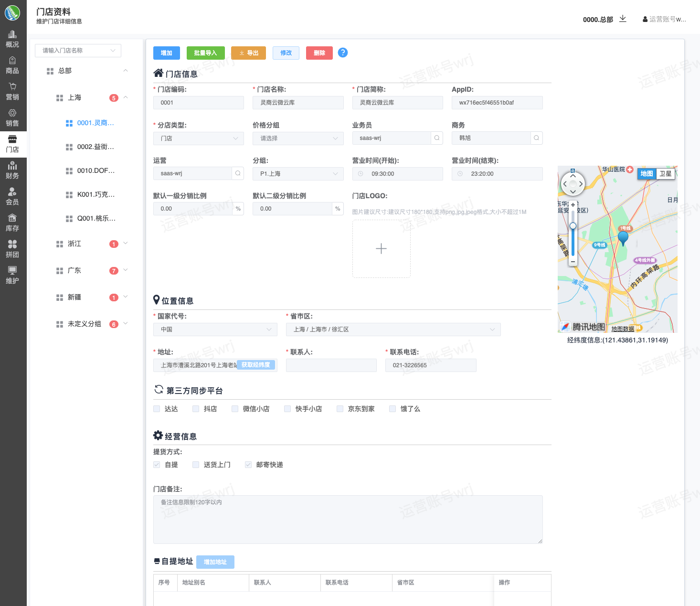Viewport: 700px width, 606px height.
Task: Open the 拼团 group-buy sidebar icon
Action: tap(12, 249)
